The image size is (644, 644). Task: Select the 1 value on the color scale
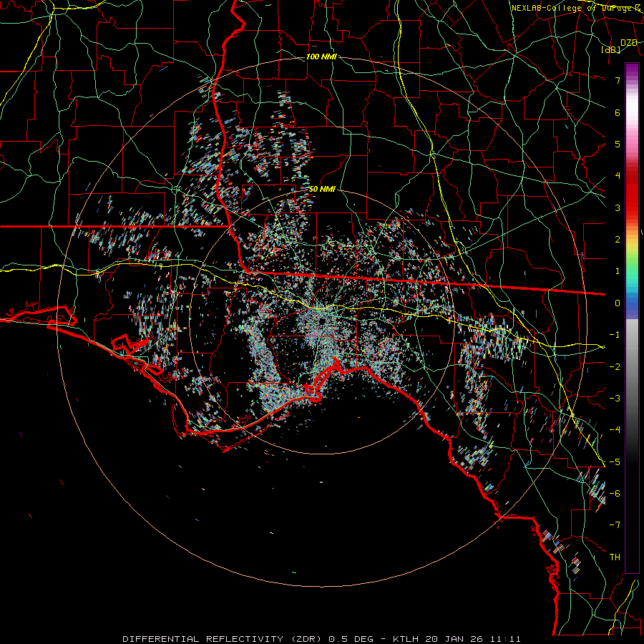618,271
